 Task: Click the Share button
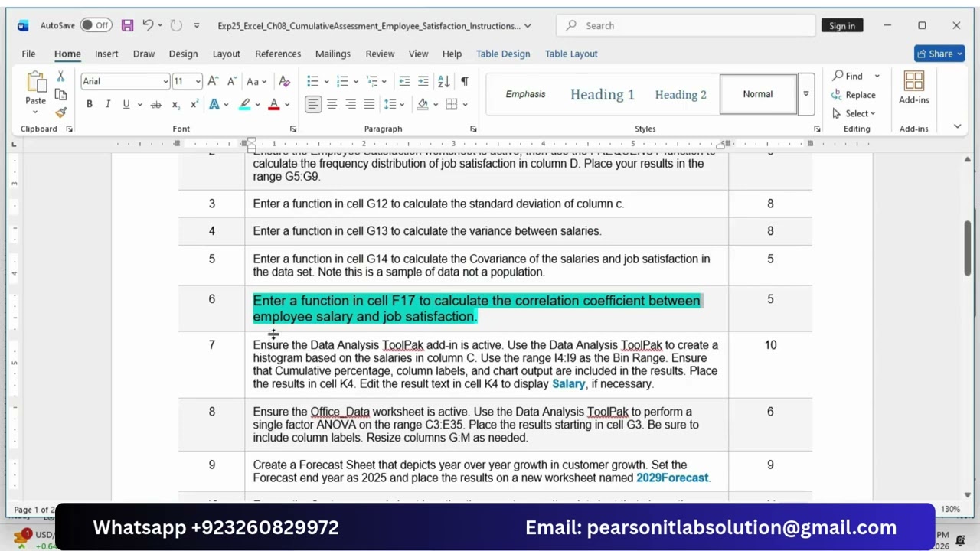point(941,54)
